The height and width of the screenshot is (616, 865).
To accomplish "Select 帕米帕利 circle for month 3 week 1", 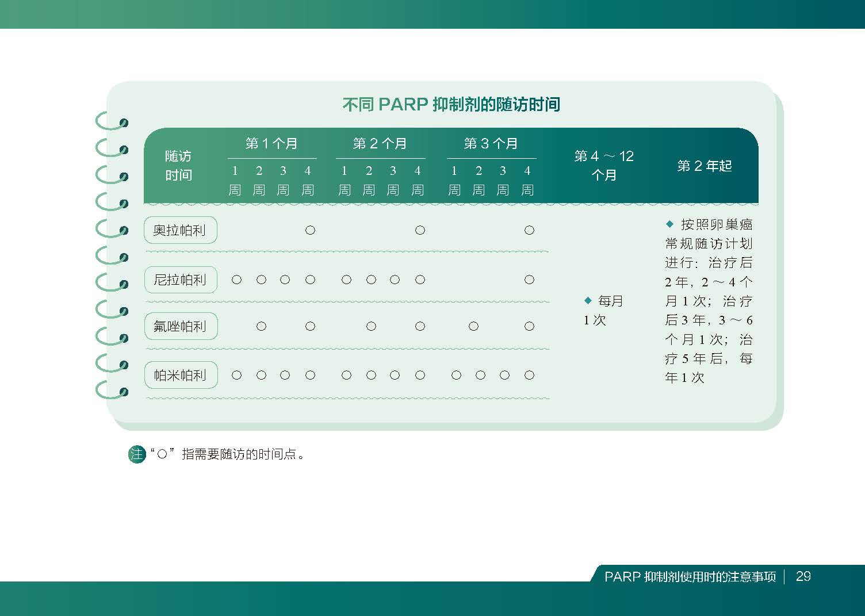I will tap(456, 376).
